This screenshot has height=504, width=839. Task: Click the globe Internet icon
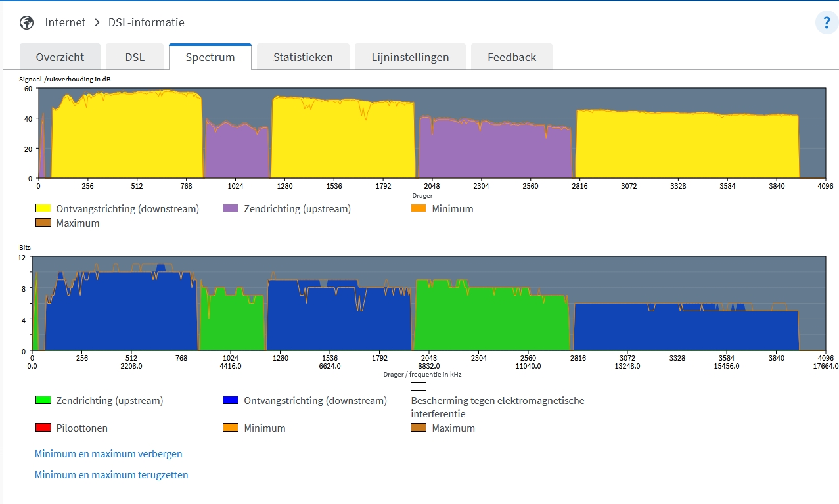[x=26, y=22]
